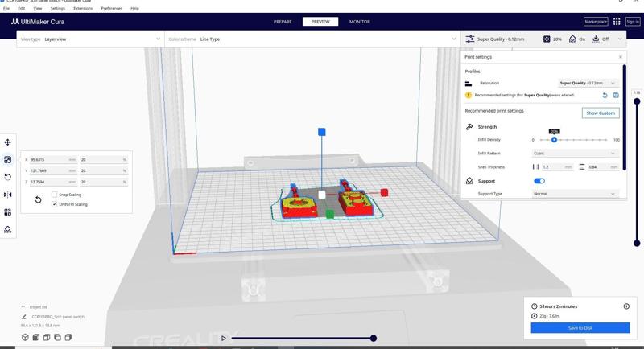Open the File menu
Viewport: 644px width, 349px height.
6,8
